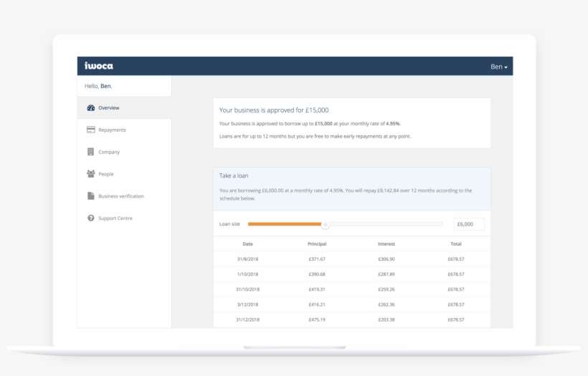This screenshot has height=376, width=588.
Task: Click the Overview dashboard icon
Action: coord(91,108)
